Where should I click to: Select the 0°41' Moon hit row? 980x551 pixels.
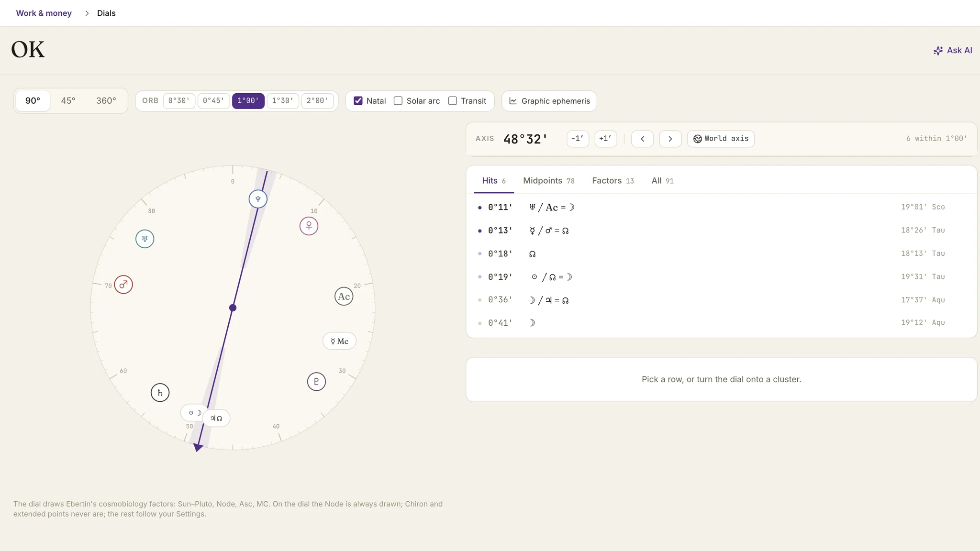[x=722, y=323]
